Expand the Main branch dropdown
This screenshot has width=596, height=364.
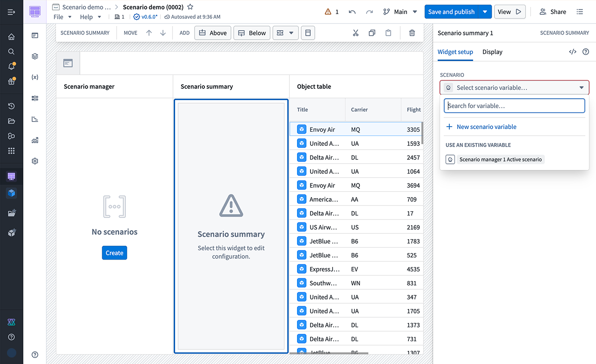pyautogui.click(x=400, y=12)
